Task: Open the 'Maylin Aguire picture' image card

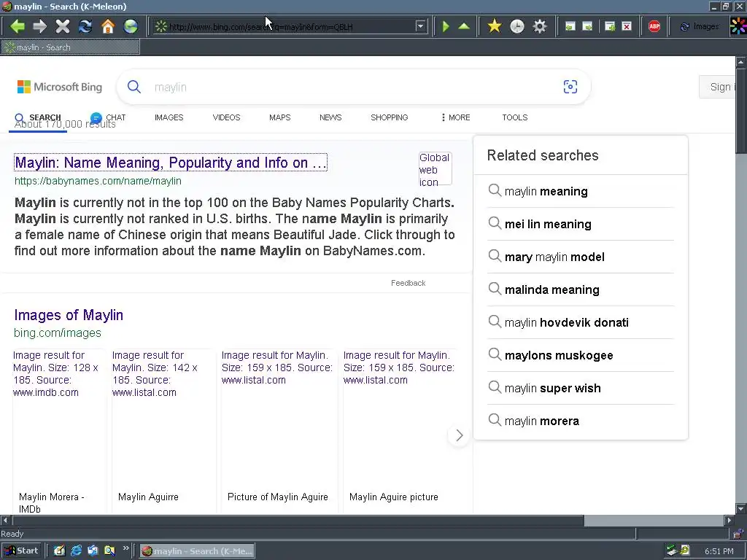Action: coord(400,431)
